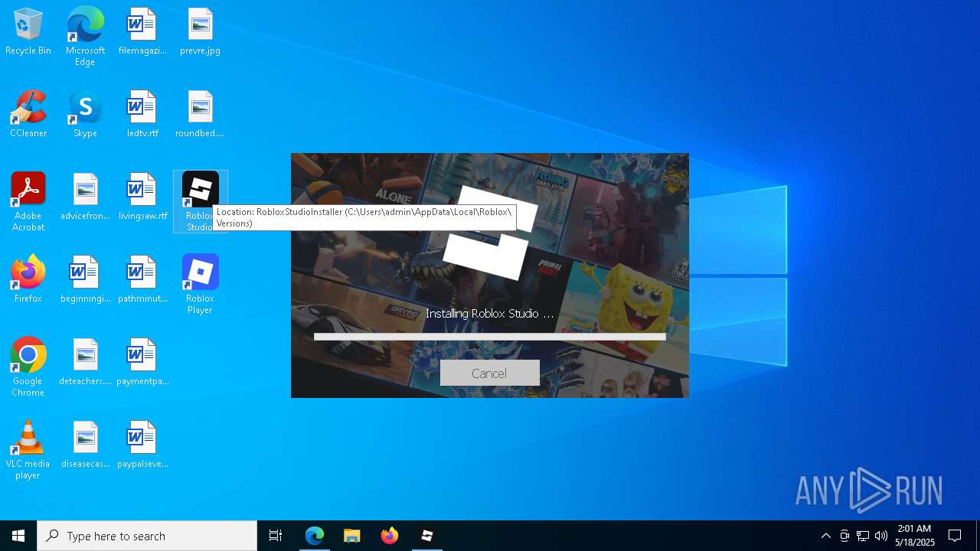Open the Windows Start menu
This screenshot has height=551, width=980.
(x=18, y=536)
